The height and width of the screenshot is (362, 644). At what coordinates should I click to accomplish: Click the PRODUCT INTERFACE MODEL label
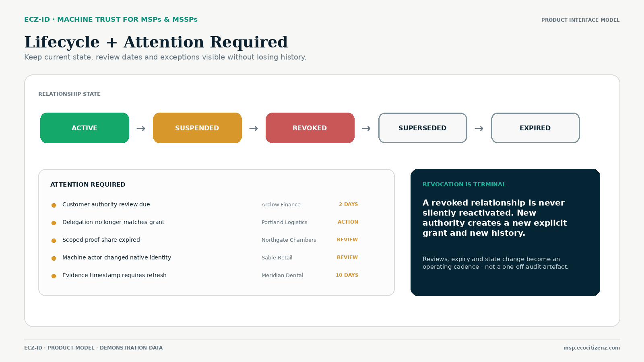(580, 20)
